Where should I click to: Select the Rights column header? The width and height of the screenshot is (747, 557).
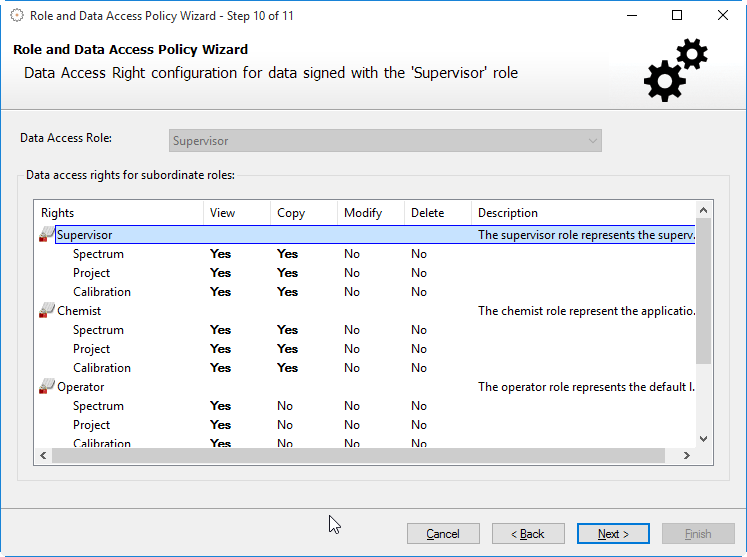click(118, 213)
